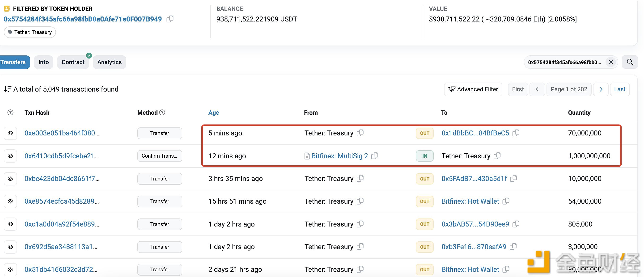Open Bitfinex: Hot Wallet in 2 days 21 hrs row

470,269
